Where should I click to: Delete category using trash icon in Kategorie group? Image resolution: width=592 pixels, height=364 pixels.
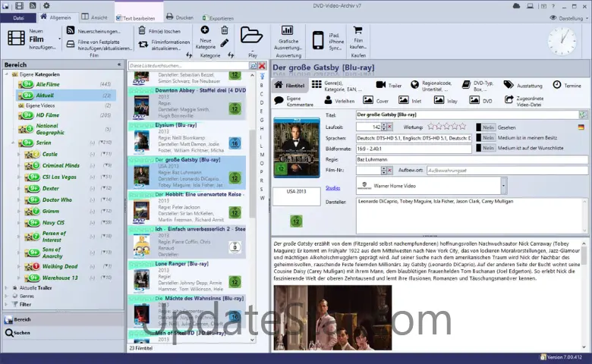[x=224, y=30]
